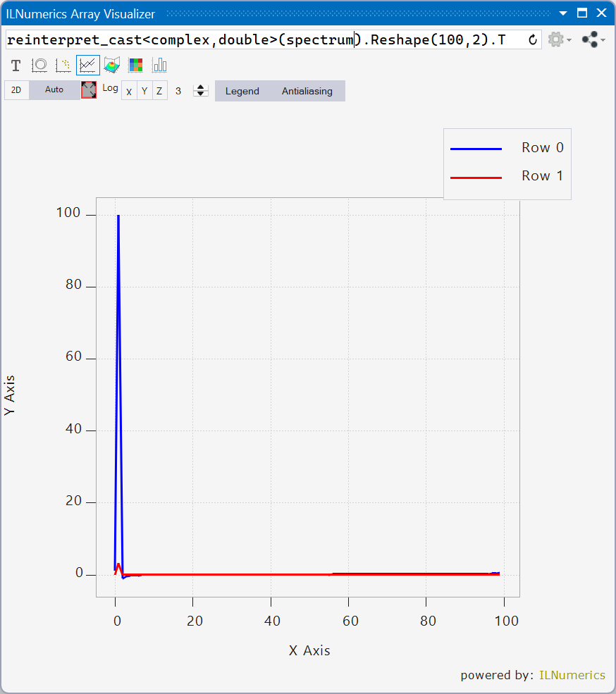Image resolution: width=616 pixels, height=694 pixels.
Task: Click the fit-to-view reset icon
Action: pyautogui.click(x=89, y=90)
